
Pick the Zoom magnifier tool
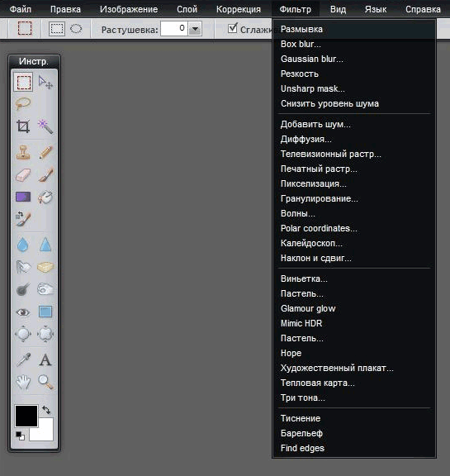coord(45,382)
